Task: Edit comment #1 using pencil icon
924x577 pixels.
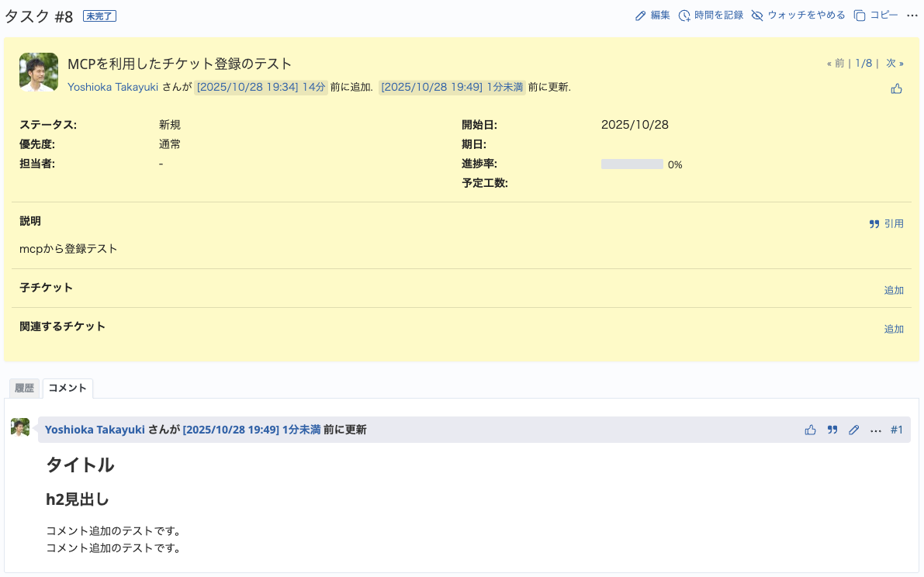Action: coord(854,430)
